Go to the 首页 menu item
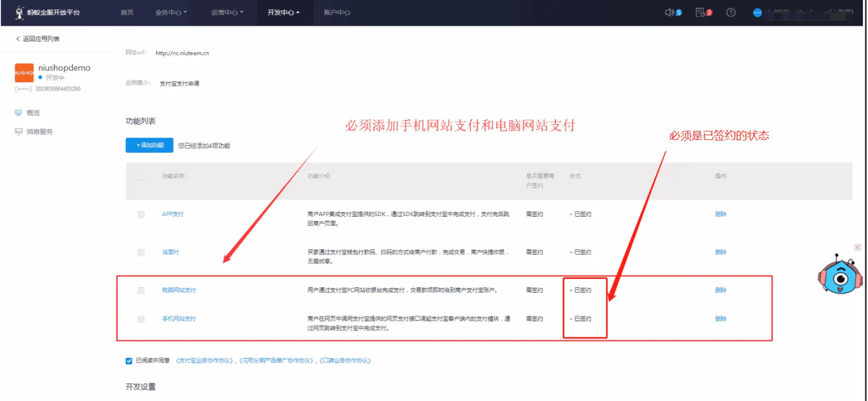868x401 pixels. tap(127, 12)
